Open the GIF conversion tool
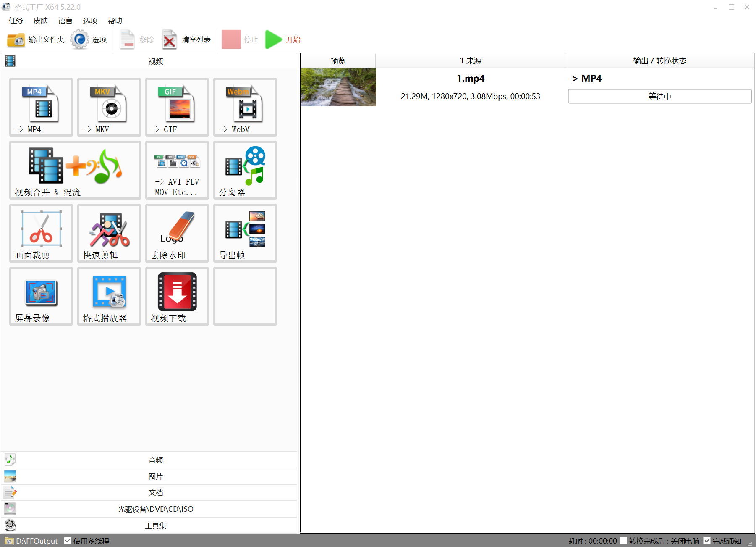756x547 pixels. [x=177, y=107]
